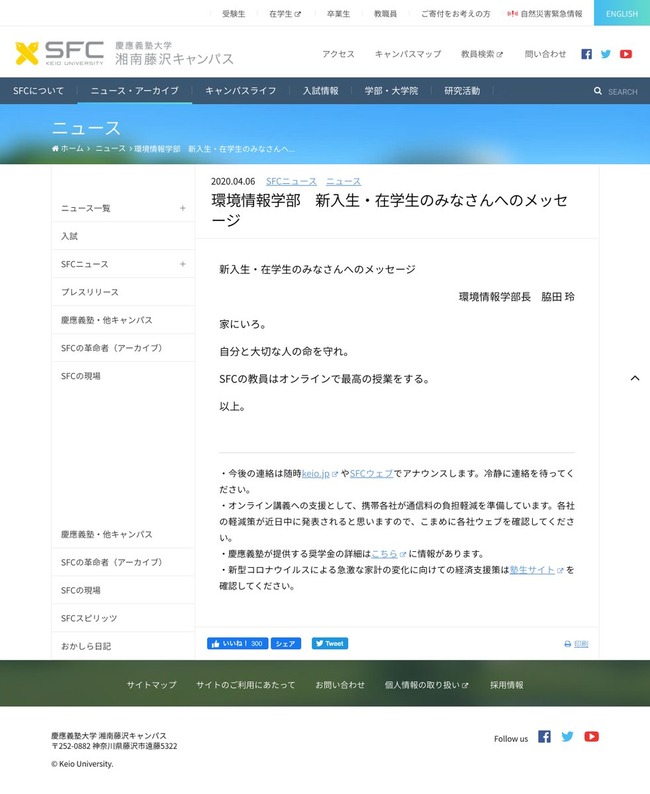Open お問い合わせ footer link
Screen dimensions: 650x794
tap(340, 685)
